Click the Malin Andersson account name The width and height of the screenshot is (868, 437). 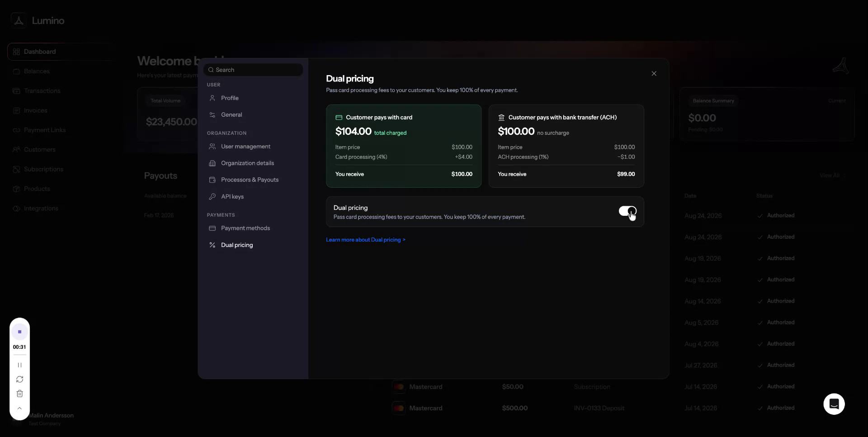point(51,415)
